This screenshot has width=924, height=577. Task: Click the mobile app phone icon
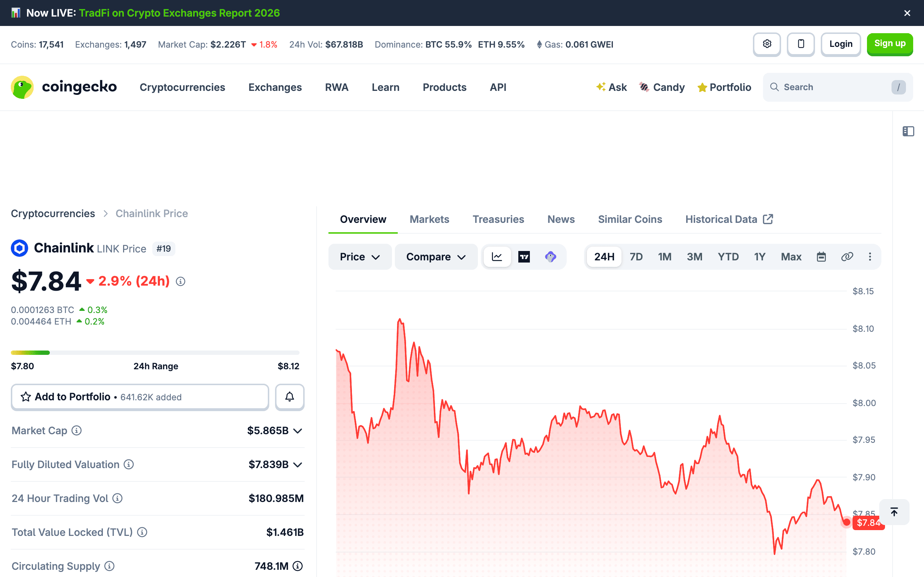801,44
